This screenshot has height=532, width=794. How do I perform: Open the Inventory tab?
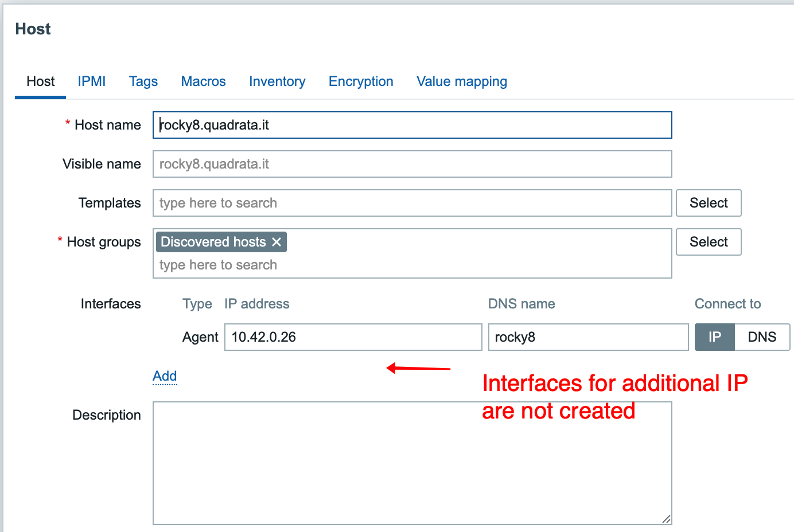pos(277,81)
